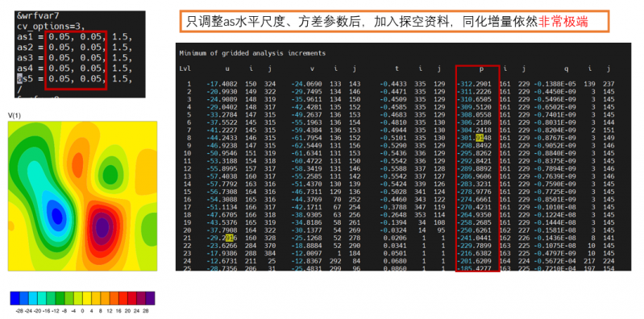Viewport: 644px width, 319px height.
Task: Select the purple 28 legend swatch
Action: point(151,297)
